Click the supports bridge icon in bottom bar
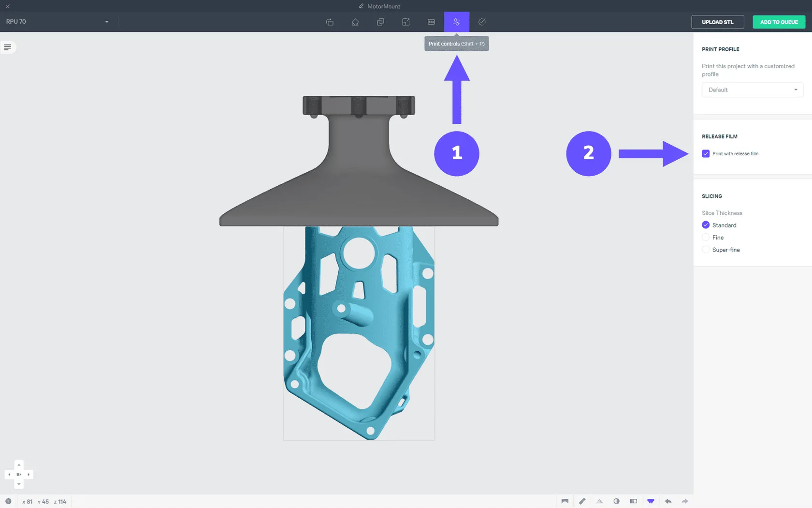This screenshot has height=508, width=812. (565, 501)
